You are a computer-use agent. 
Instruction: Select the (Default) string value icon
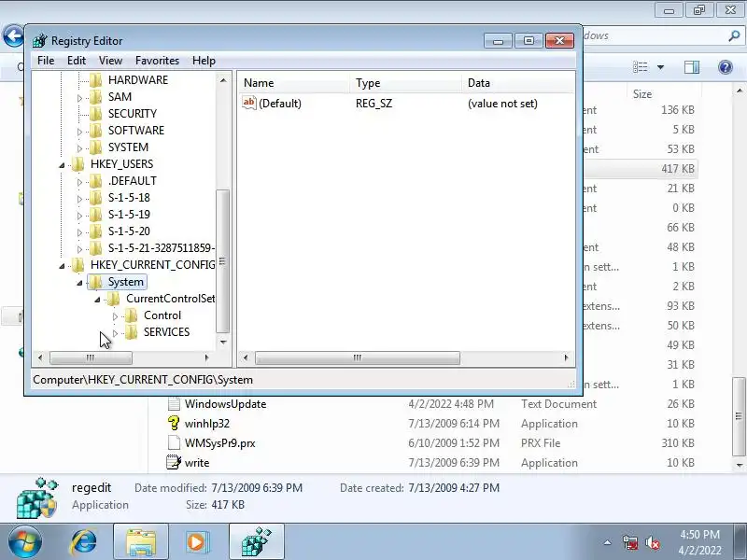tap(249, 103)
